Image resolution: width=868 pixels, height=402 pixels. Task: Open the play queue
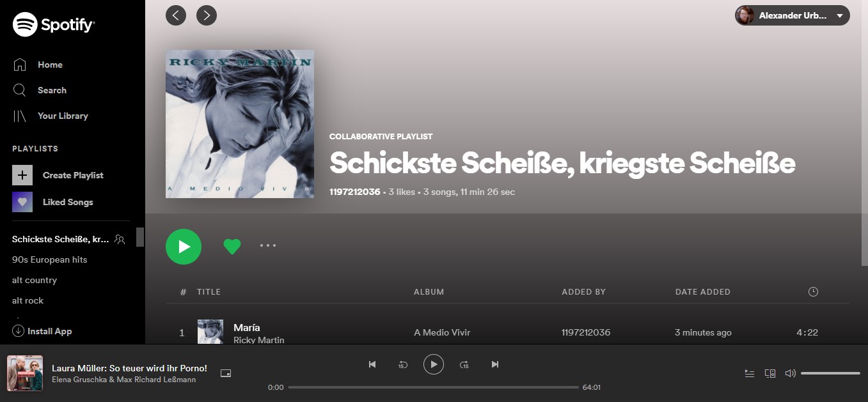click(750, 373)
